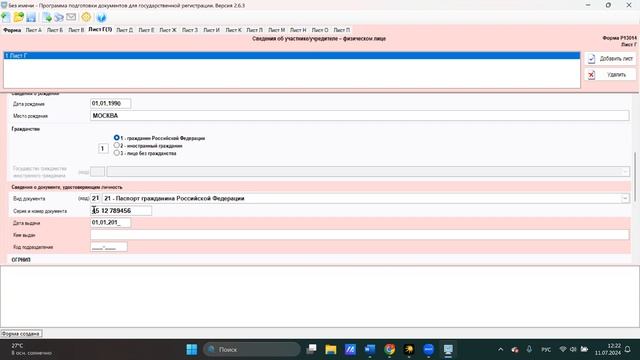The height and width of the screenshot is (360, 640).
Task: Switch to the Лист Б tab
Action: 55,30
